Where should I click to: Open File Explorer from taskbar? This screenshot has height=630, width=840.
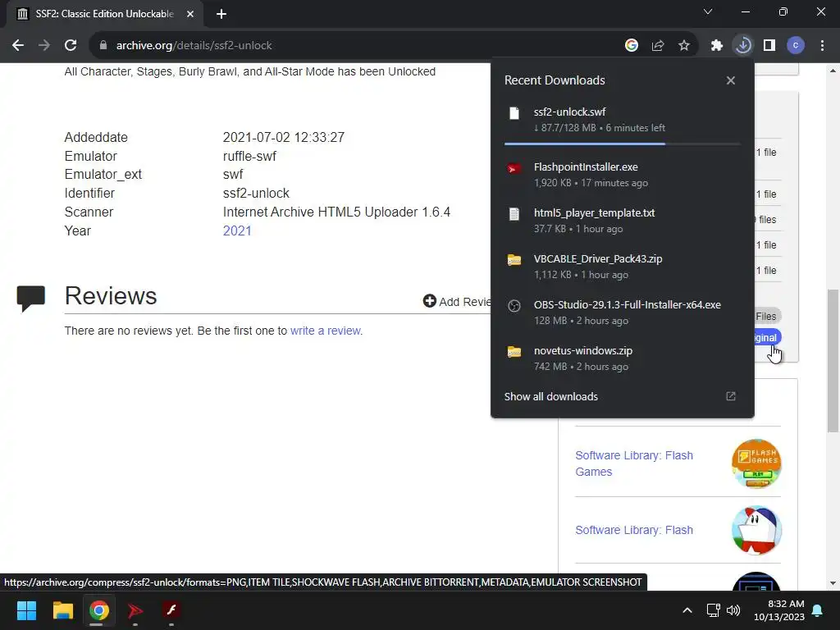pos(62,610)
